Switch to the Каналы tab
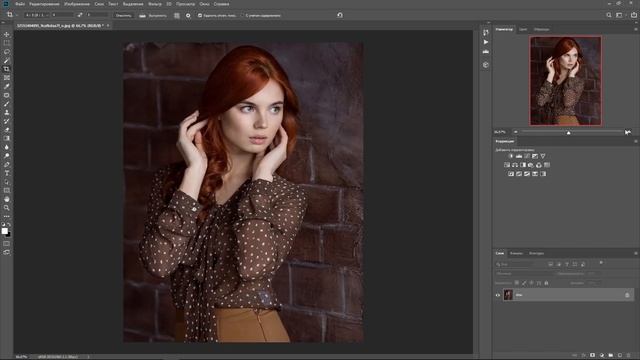This screenshot has width=640, height=360. click(x=516, y=253)
